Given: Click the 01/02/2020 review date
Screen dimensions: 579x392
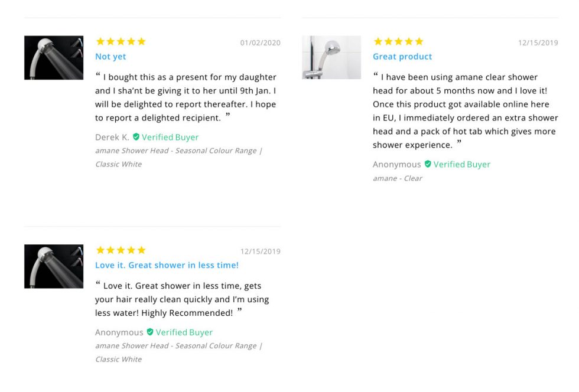Looking at the screenshot, I should (260, 43).
